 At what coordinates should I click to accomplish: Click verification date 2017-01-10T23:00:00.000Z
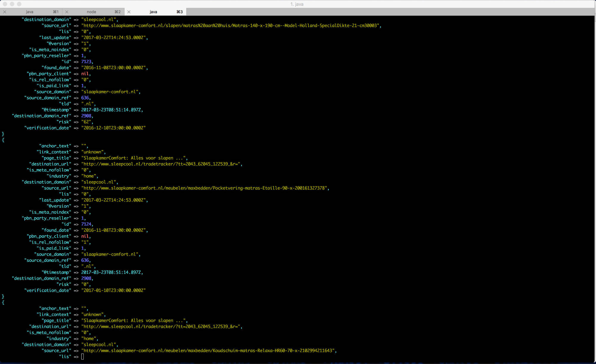pyautogui.click(x=114, y=290)
